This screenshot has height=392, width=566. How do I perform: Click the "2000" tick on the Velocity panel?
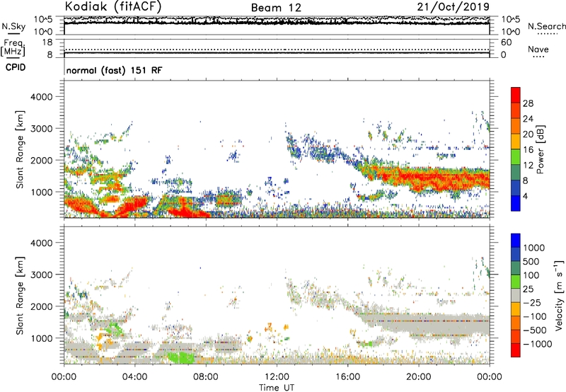[41, 306]
